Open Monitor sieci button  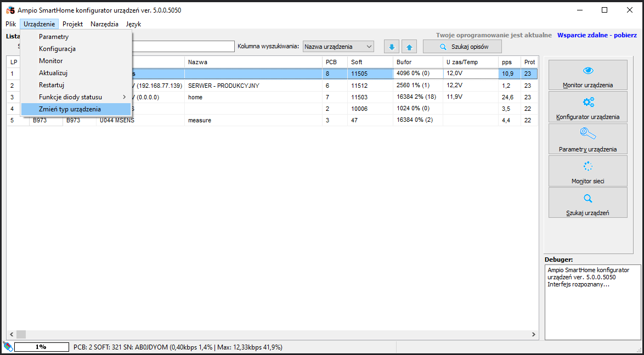coord(587,171)
